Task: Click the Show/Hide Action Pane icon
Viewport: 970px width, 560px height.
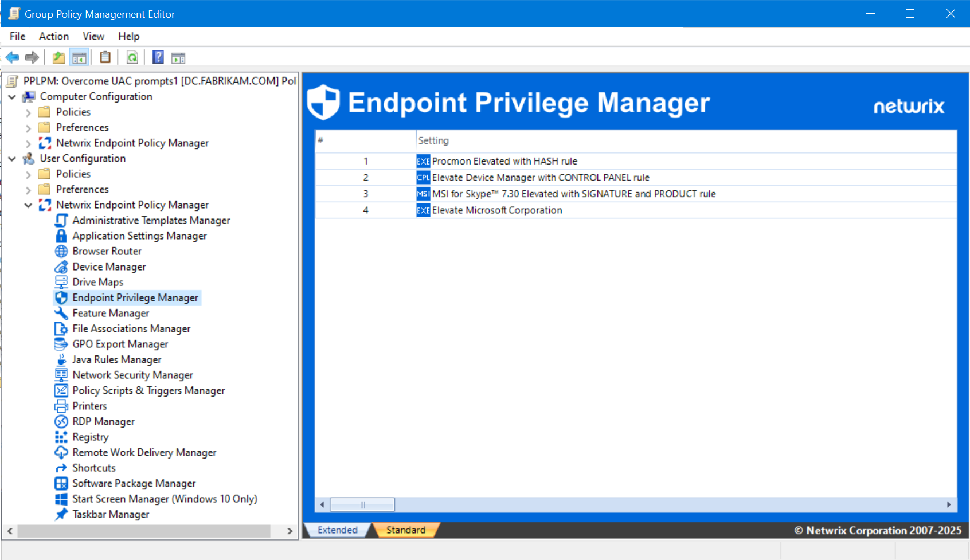Action: pos(178,57)
